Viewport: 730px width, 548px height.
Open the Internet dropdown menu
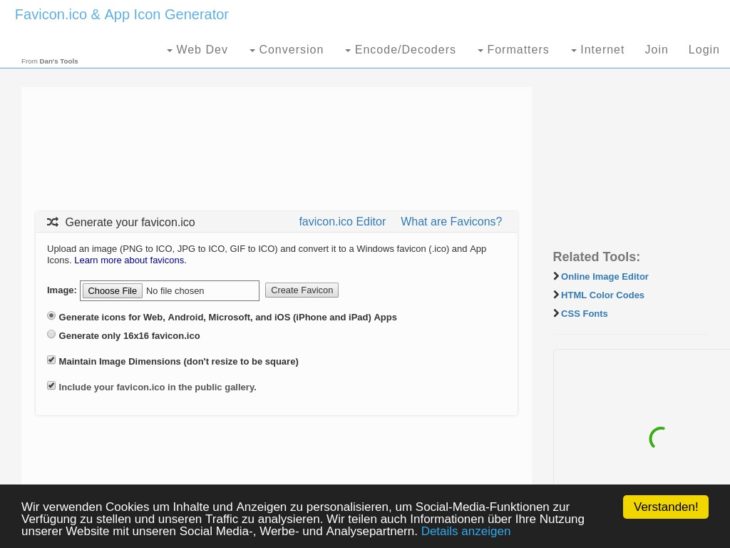tap(597, 50)
